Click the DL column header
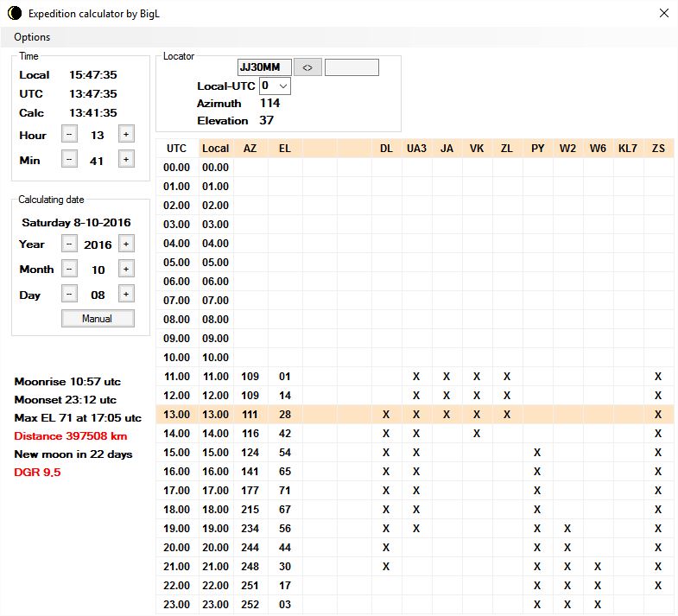678x616 pixels. point(386,149)
